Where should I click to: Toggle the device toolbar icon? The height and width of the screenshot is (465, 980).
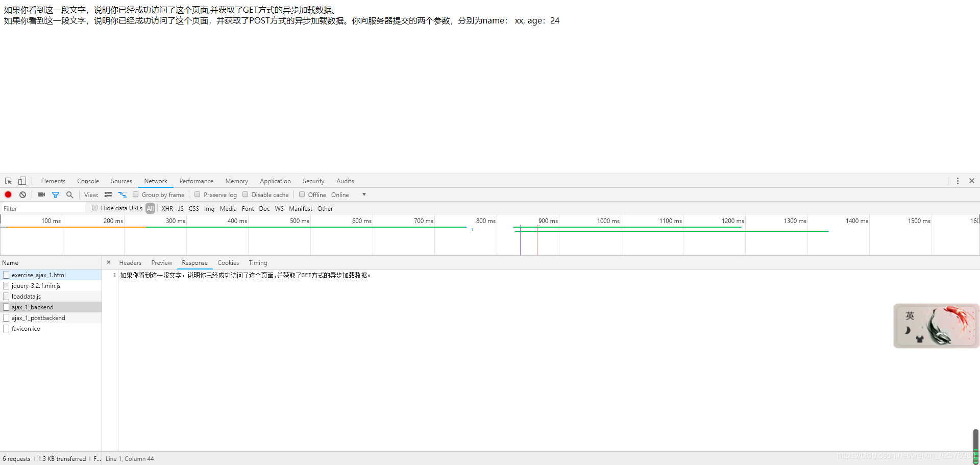22,181
